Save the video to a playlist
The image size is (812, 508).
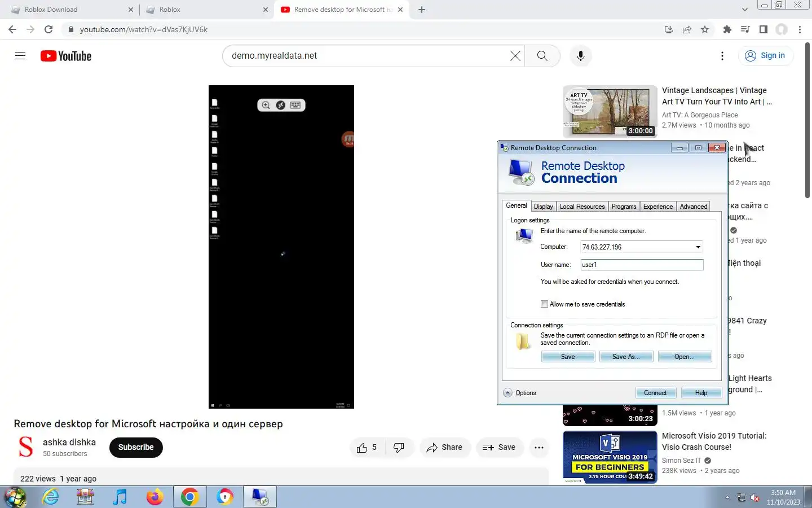click(499, 447)
